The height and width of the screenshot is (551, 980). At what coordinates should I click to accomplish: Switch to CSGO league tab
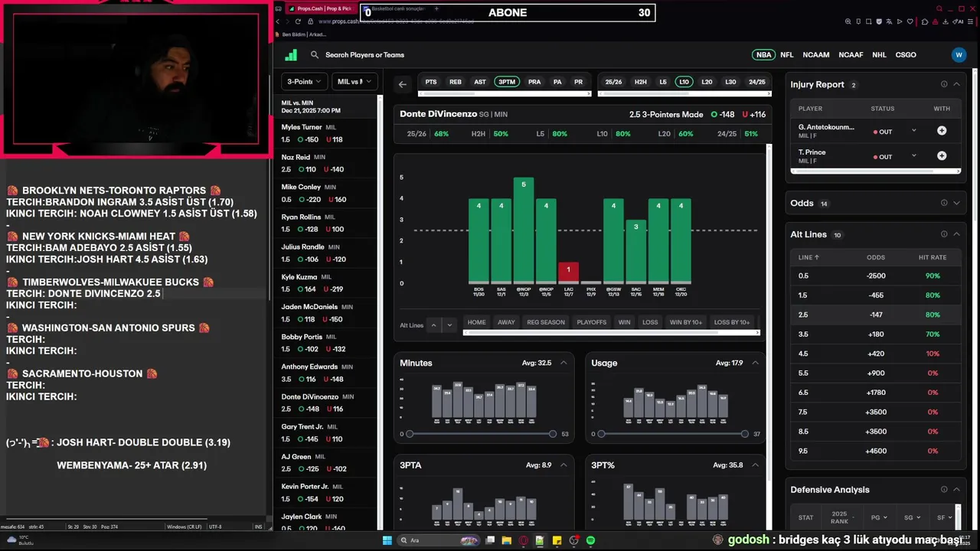pyautogui.click(x=906, y=55)
